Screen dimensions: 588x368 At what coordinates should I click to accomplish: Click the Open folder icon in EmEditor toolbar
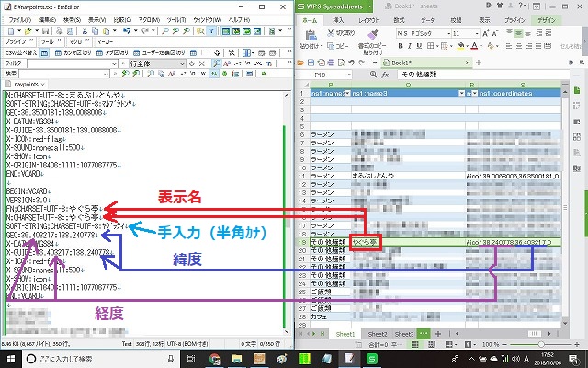pos(28,31)
